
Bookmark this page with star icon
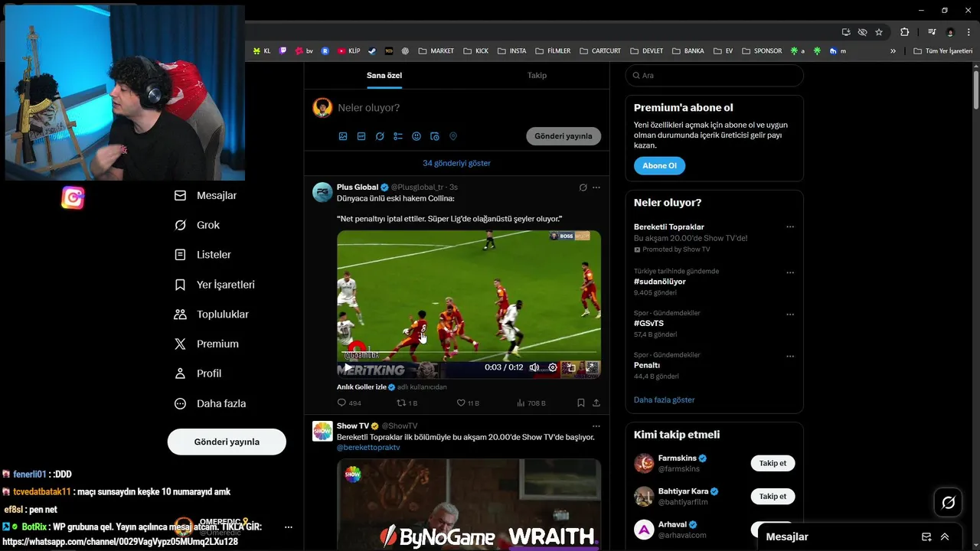click(879, 32)
